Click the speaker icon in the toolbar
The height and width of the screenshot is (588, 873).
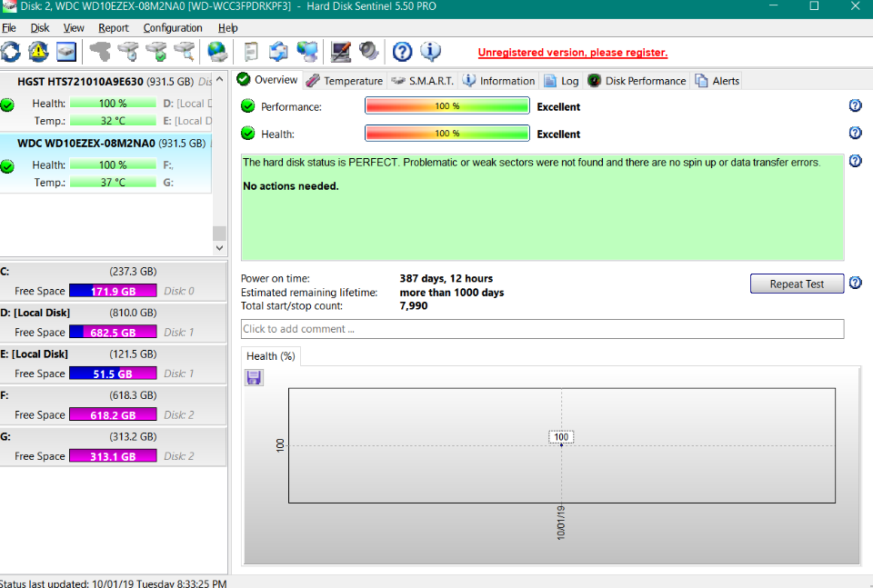click(368, 51)
